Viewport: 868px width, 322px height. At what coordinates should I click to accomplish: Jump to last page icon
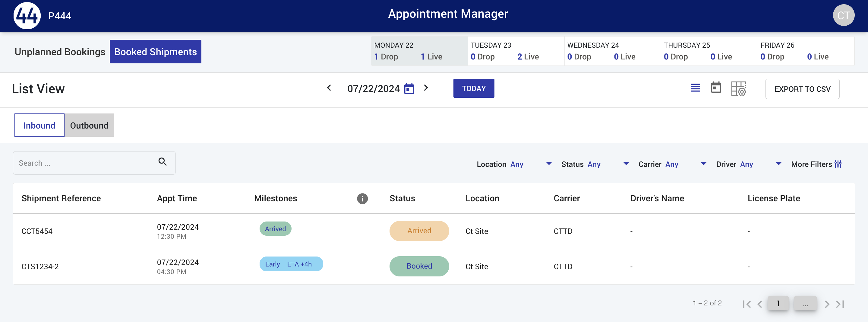coord(840,304)
